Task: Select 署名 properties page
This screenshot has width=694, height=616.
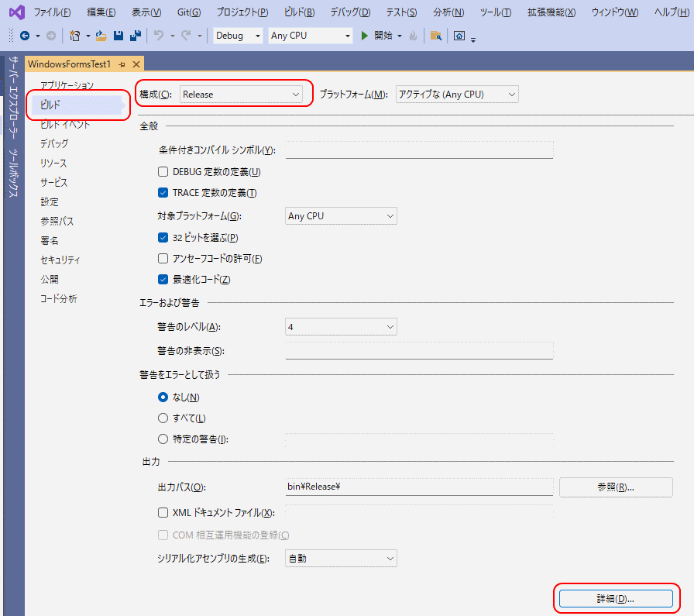Action: point(49,240)
